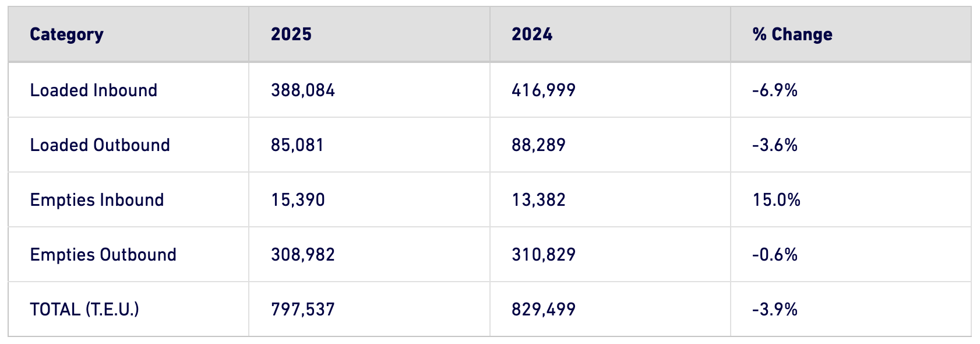The image size is (980, 344).
Task: Select the 797,537 total cell
Action: (303, 310)
